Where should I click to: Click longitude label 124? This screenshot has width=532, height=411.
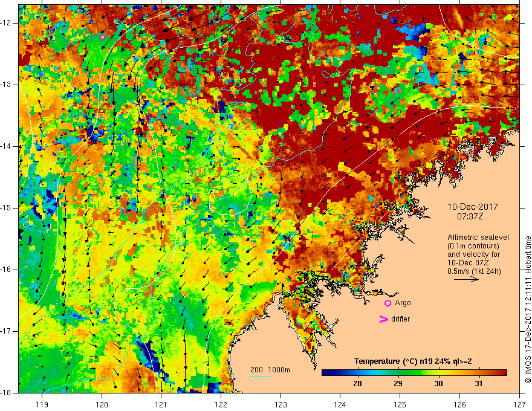(x=340, y=404)
